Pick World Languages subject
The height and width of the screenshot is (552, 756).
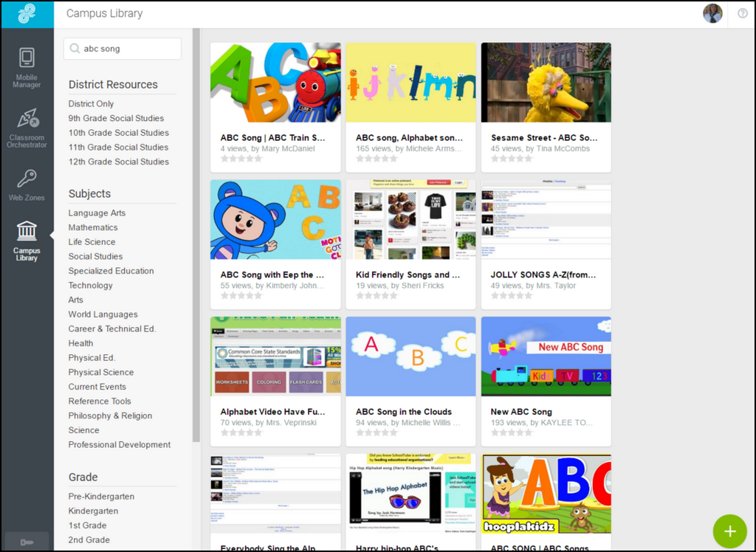coord(103,314)
